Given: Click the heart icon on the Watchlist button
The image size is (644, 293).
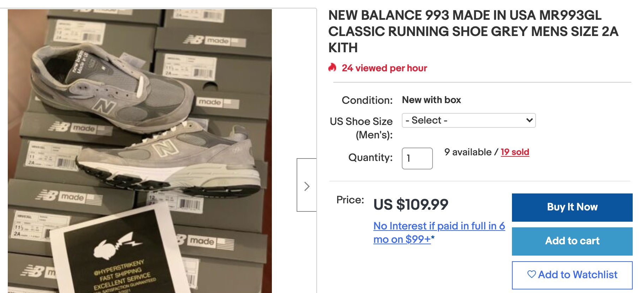Looking at the screenshot, I should pos(531,274).
